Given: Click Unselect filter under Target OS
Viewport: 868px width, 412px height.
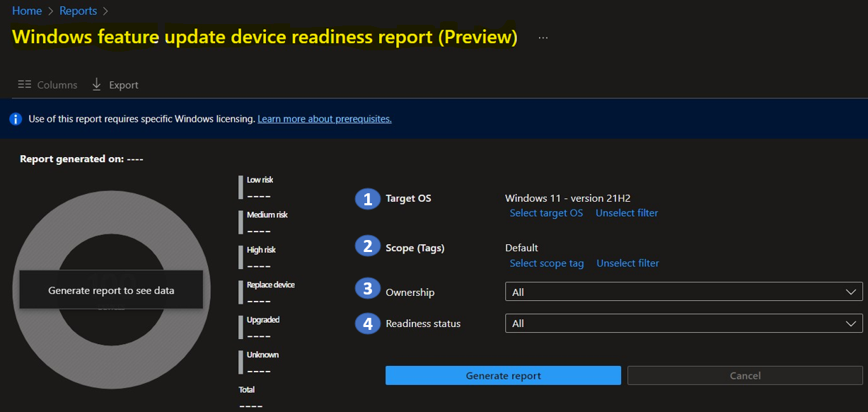Looking at the screenshot, I should pyautogui.click(x=627, y=212).
